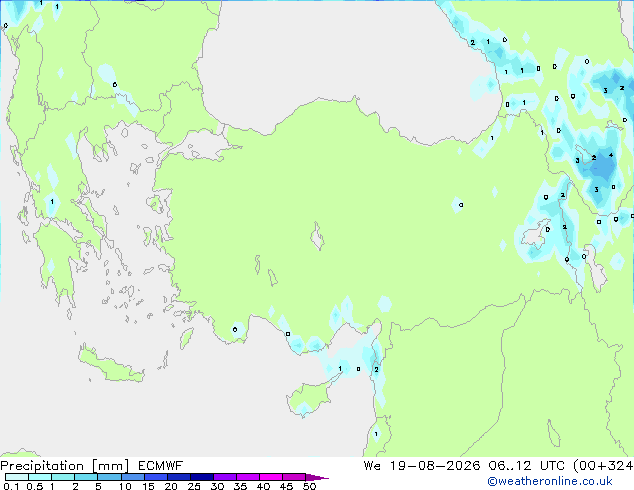This screenshot has width=634, height=490.
Task: Select the legend value "30"
Action: [217, 486]
